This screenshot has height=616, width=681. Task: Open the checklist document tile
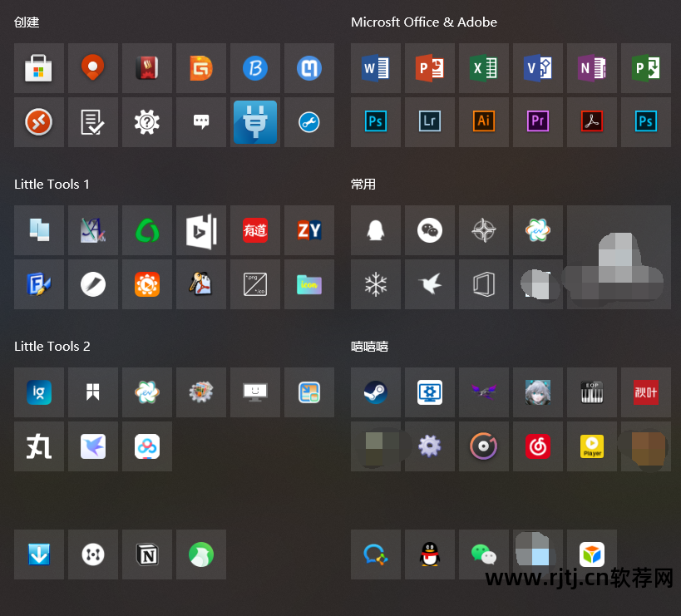tap(93, 122)
